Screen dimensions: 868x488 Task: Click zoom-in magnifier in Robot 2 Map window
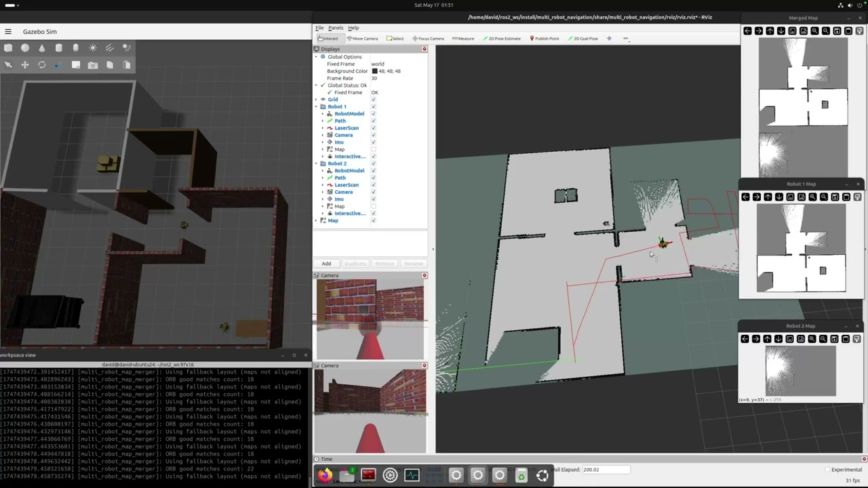812,339
